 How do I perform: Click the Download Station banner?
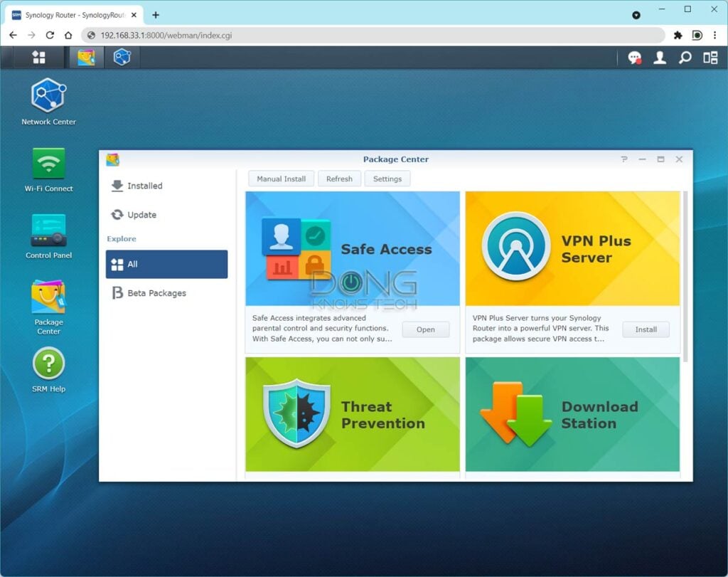click(573, 414)
